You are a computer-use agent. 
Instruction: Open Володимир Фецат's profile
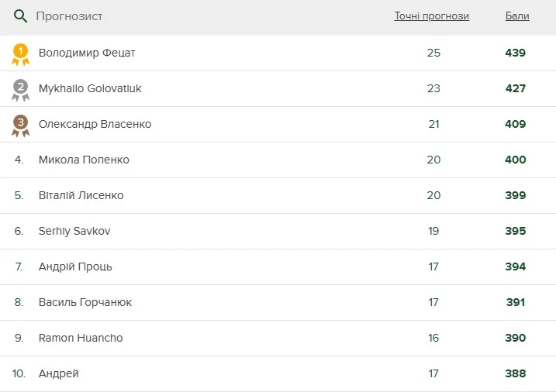[x=87, y=53]
